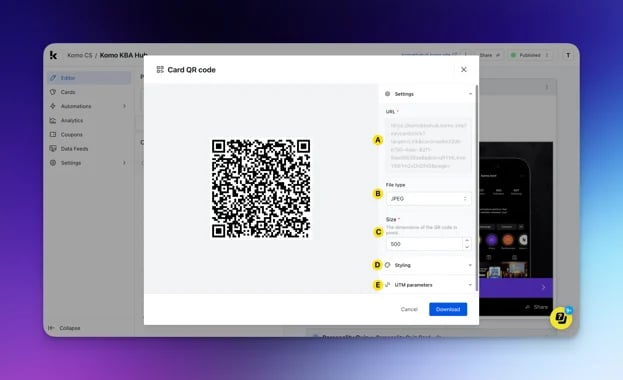This screenshot has width=623, height=380.
Task: Expand the Styling section
Action: (428, 265)
